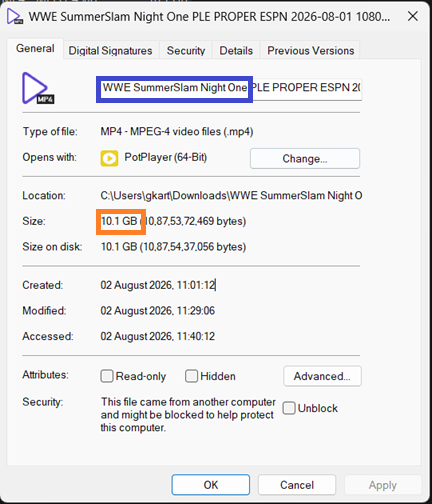This screenshot has height=504, width=432.
Task: Click the Change... button for default app
Action: (305, 159)
